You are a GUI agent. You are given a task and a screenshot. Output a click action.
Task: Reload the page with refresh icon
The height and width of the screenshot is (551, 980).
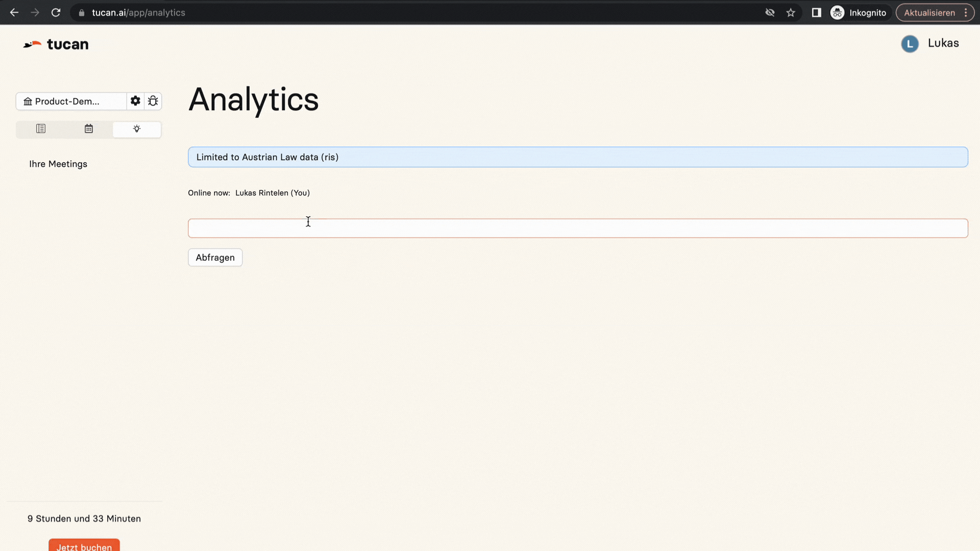tap(56, 13)
